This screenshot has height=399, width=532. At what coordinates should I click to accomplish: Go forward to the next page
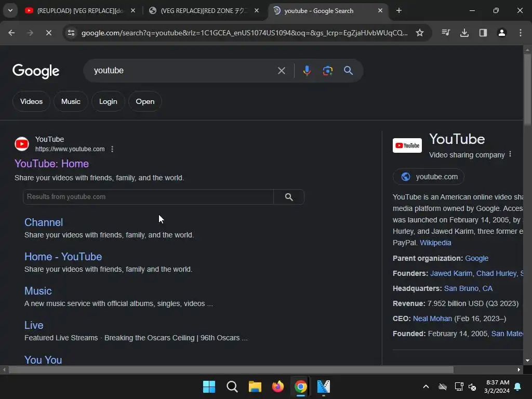[x=30, y=33]
